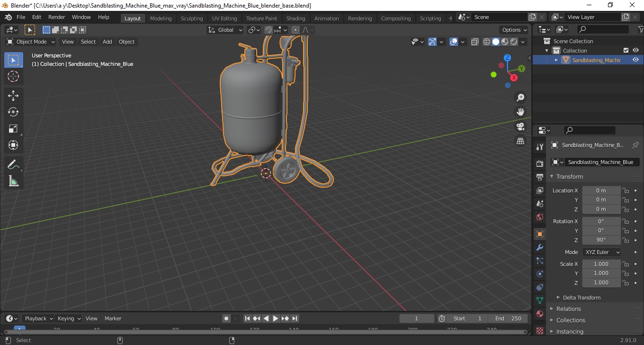Viewport: 644px width, 345px height.
Task: Open the Scene properties tab
Action: click(x=539, y=203)
